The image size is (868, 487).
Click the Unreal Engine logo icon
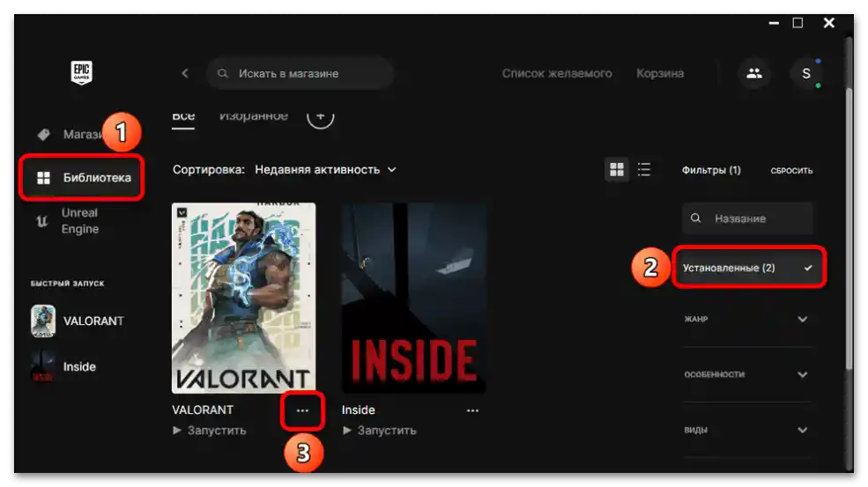(42, 221)
